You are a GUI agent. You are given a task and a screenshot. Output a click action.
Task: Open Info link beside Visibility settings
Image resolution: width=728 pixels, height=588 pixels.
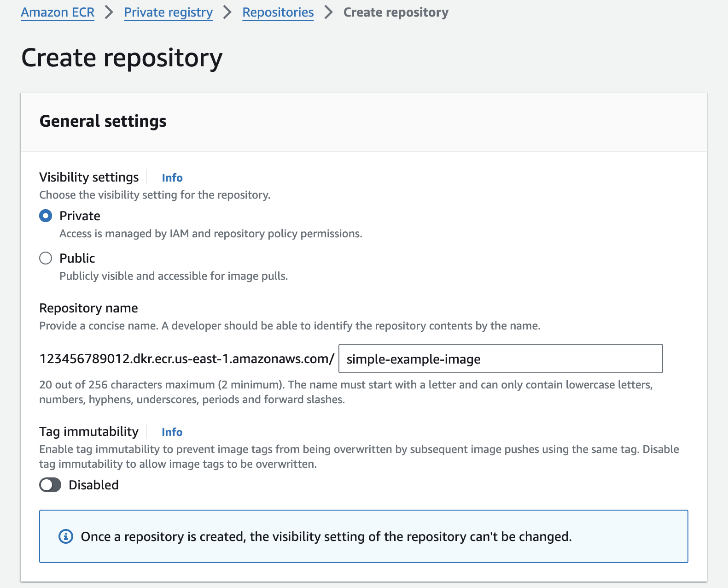[x=172, y=178]
